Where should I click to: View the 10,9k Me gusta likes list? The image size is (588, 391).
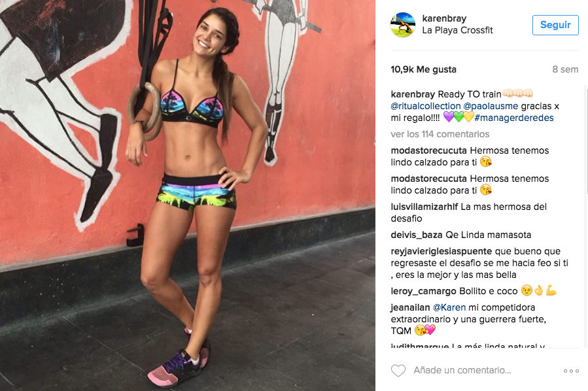point(423,69)
